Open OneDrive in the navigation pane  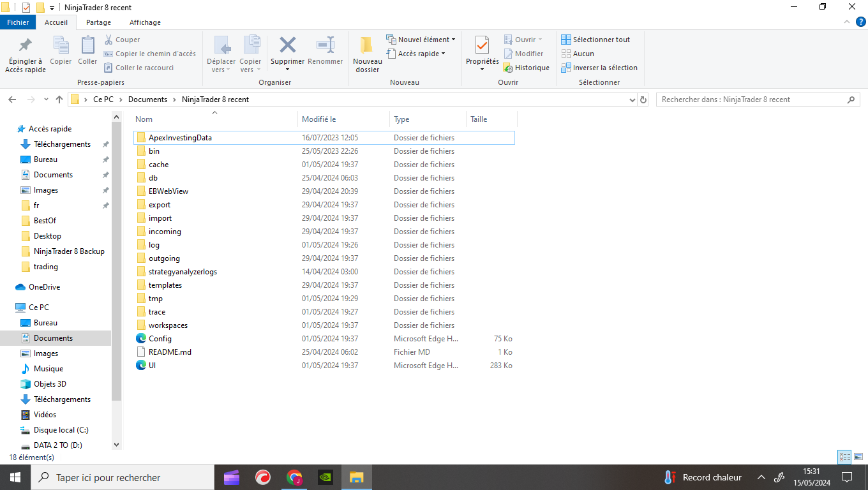point(44,287)
